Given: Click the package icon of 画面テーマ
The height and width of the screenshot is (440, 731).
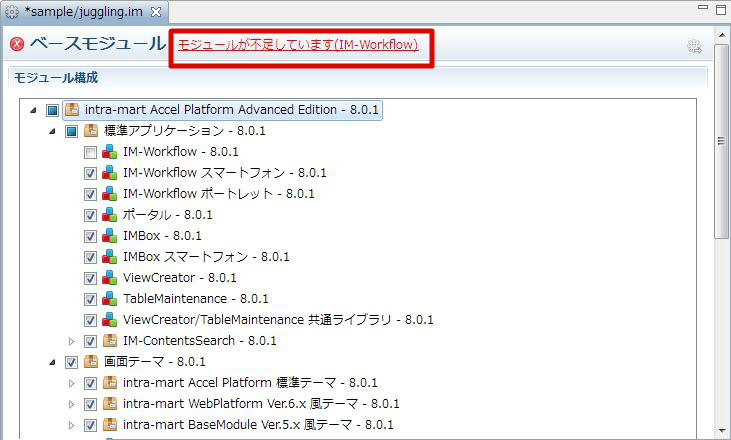Looking at the screenshot, I should coord(91,361).
